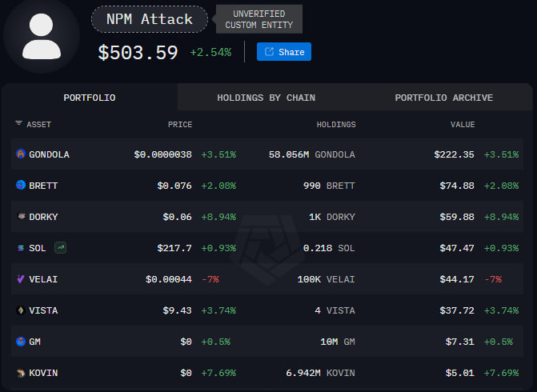The height and width of the screenshot is (392, 537).
Task: Open the Portfolio Archive tab
Action: coord(444,98)
